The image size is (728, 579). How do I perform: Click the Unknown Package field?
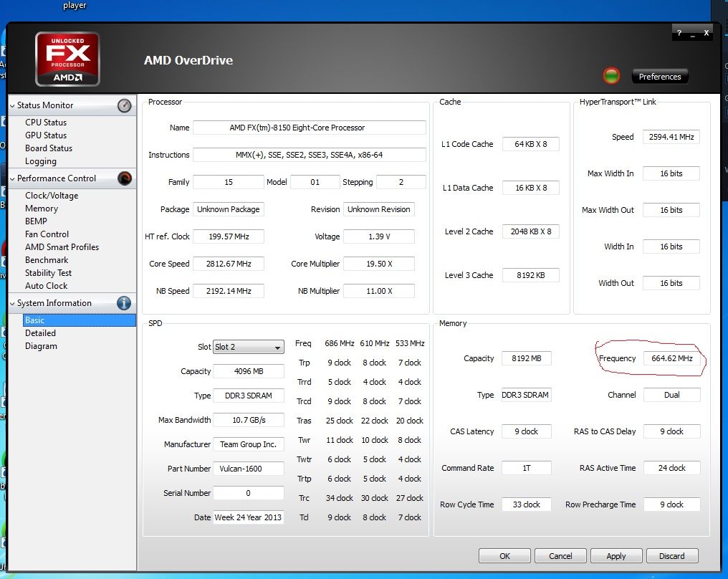click(229, 209)
